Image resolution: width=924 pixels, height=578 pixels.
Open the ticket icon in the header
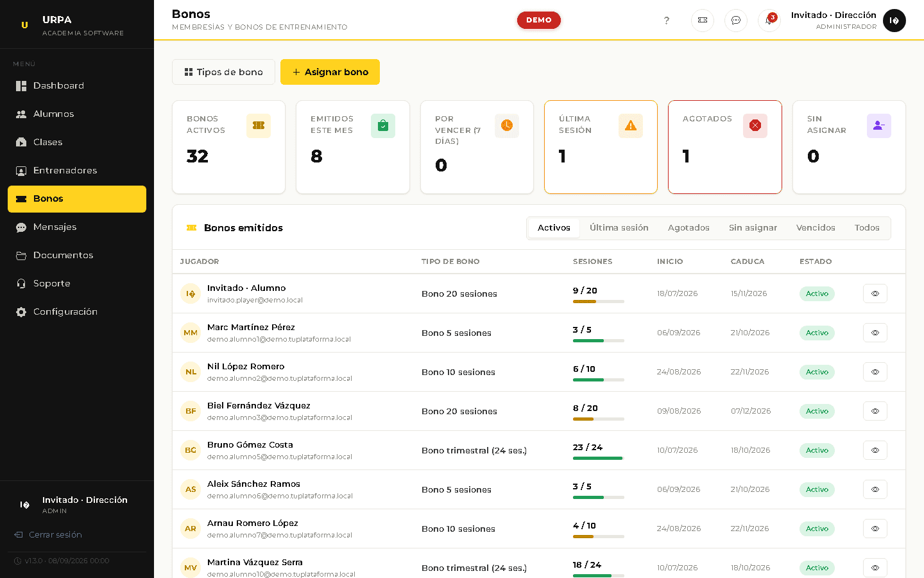pyautogui.click(x=703, y=21)
